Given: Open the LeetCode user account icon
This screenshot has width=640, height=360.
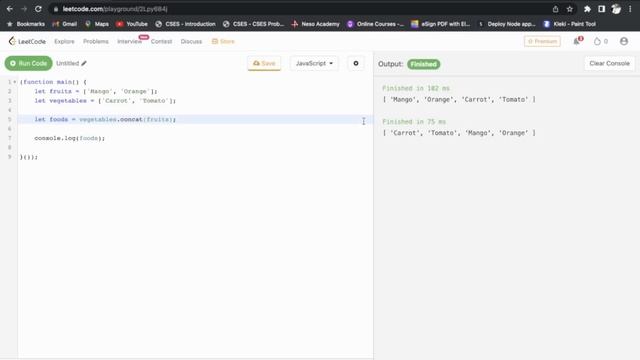Looking at the screenshot, I should click(x=624, y=41).
